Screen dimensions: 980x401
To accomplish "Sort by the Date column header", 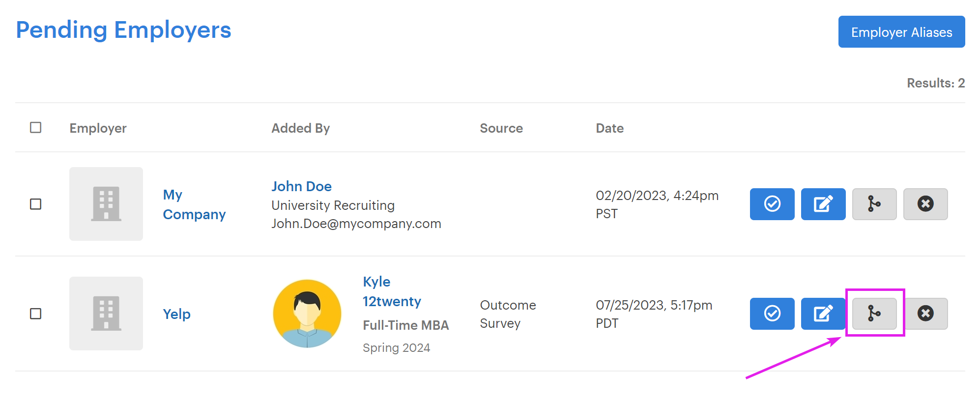I will [609, 128].
